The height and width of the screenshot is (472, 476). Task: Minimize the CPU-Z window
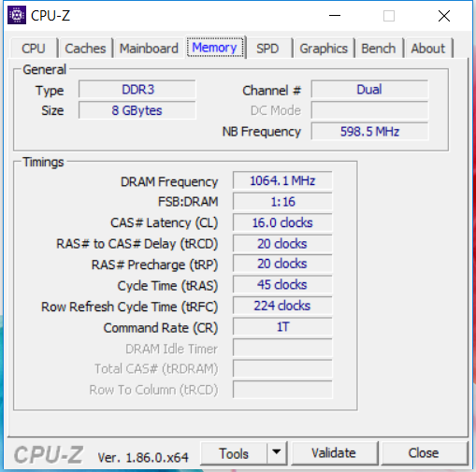tap(335, 16)
